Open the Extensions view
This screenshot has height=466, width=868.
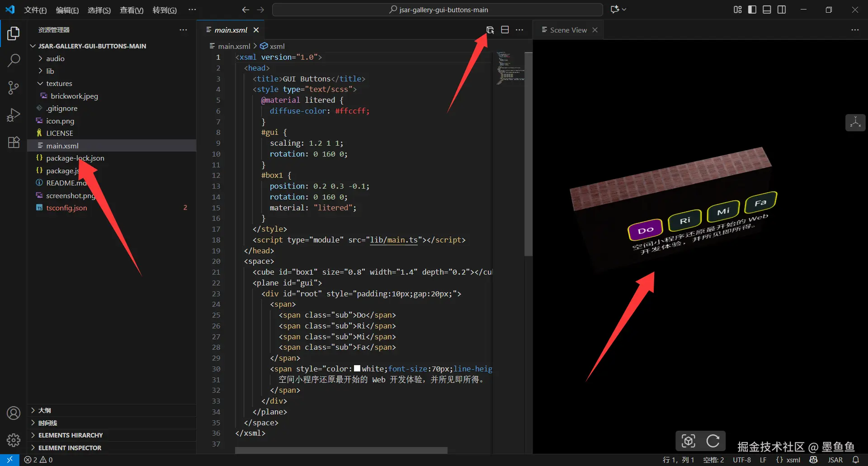pyautogui.click(x=14, y=142)
